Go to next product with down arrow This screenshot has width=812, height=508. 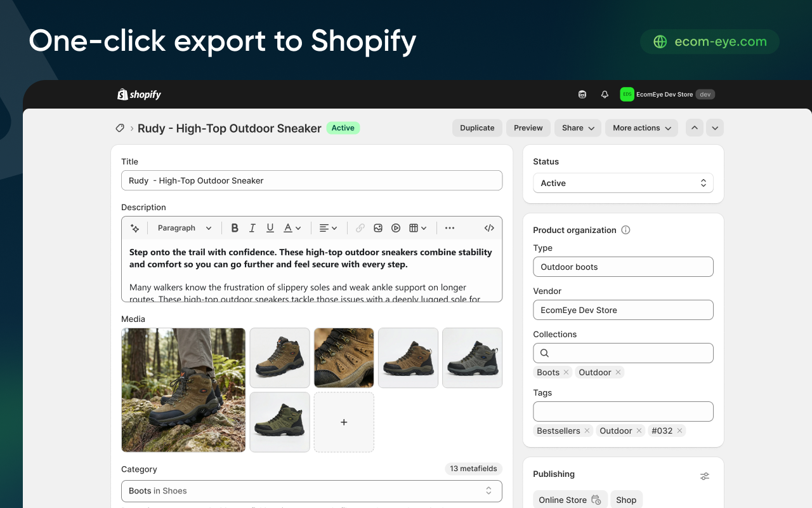715,128
